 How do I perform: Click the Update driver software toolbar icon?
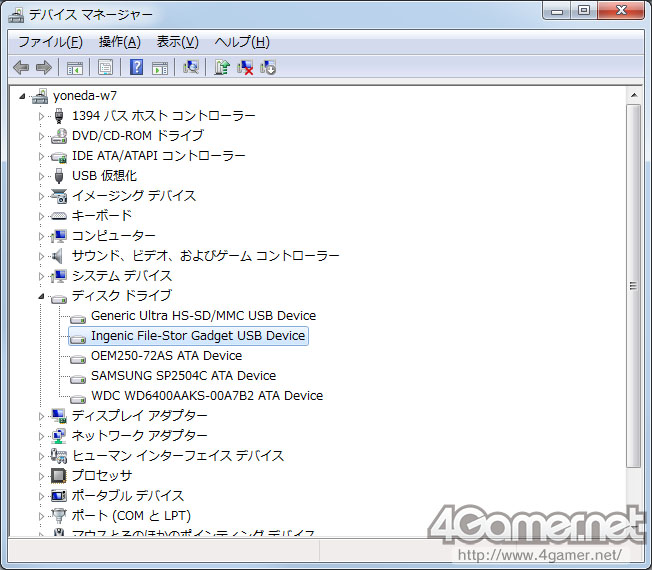[222, 67]
